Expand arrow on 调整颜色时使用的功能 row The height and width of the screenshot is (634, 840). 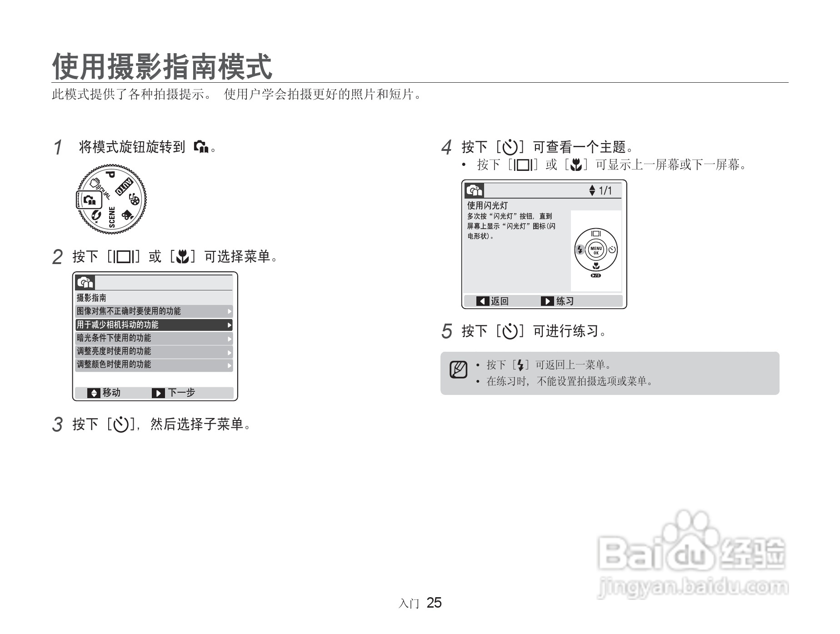(230, 365)
